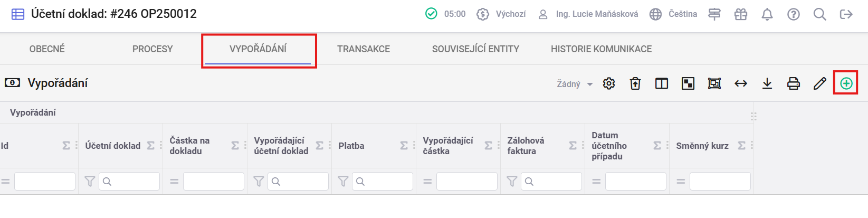The height and width of the screenshot is (218, 868).
Task: Open user profile Ing. Lucie Maňásková
Action: pyautogui.click(x=588, y=14)
